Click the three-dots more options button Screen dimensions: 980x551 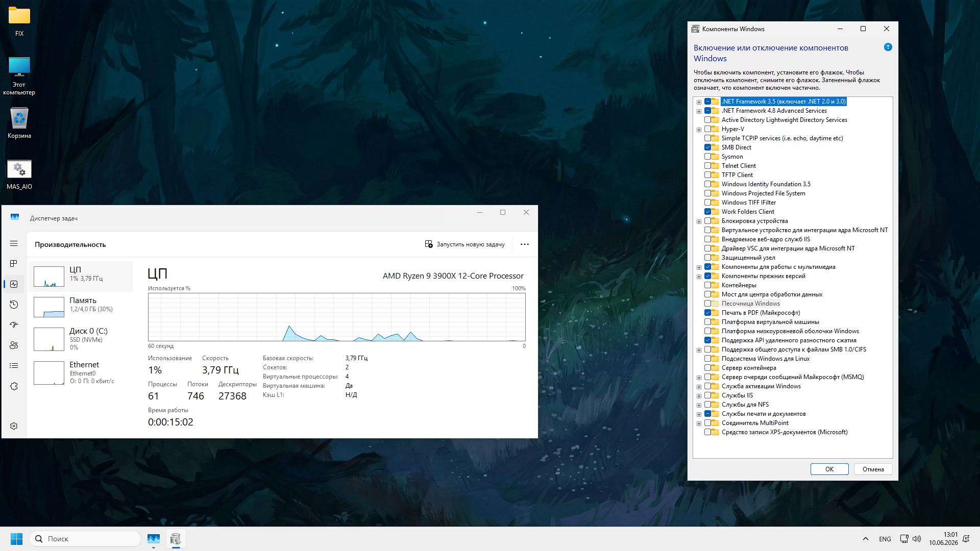524,244
